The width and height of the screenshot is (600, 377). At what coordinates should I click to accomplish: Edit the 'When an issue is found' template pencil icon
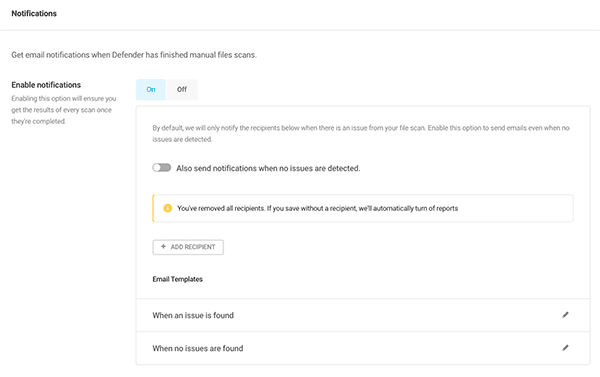pos(565,315)
